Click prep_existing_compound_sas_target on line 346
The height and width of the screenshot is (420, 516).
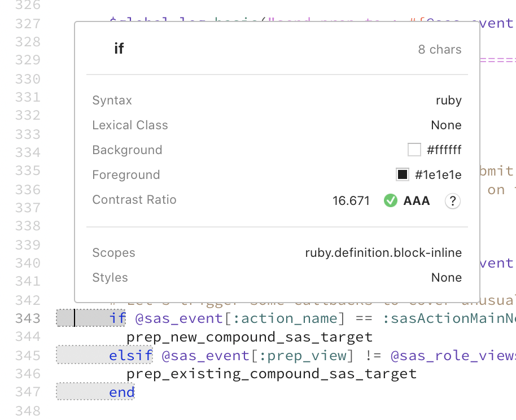click(272, 374)
